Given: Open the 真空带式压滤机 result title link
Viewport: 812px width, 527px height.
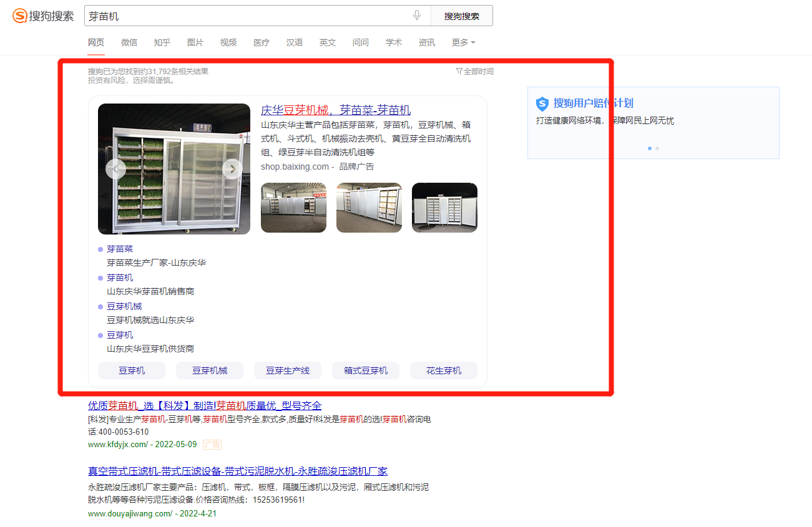Looking at the screenshot, I should click(x=238, y=471).
